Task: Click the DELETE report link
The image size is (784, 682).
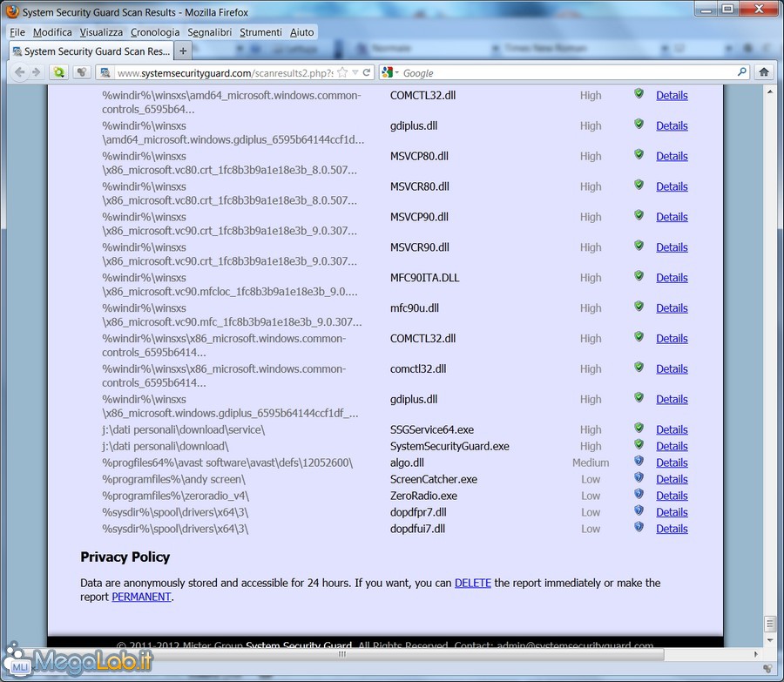Action: point(472,583)
